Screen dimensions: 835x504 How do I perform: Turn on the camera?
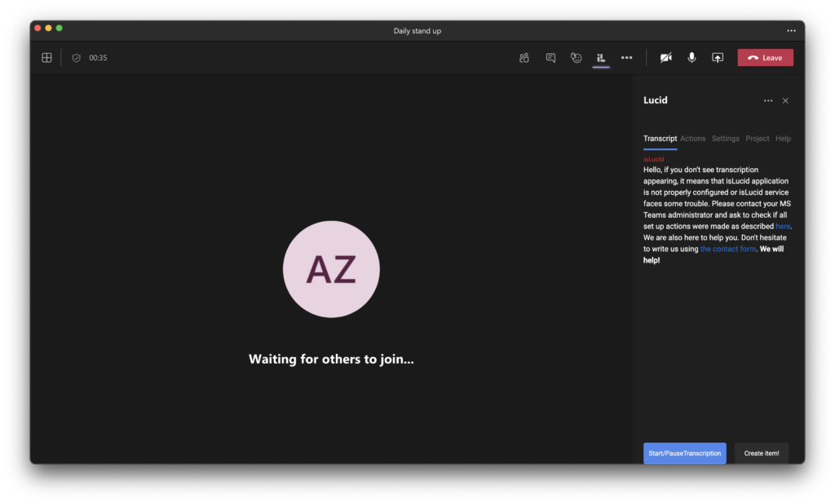[x=665, y=58]
